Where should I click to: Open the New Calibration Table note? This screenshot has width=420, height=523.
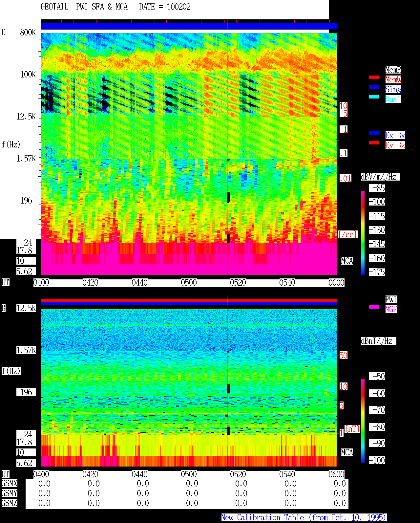[x=304, y=518]
